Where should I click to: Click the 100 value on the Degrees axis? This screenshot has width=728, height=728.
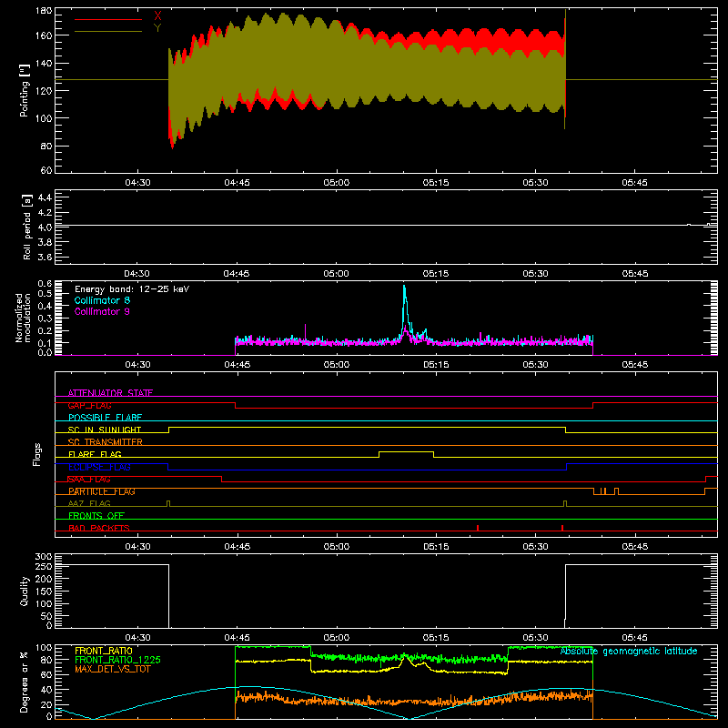(44, 648)
